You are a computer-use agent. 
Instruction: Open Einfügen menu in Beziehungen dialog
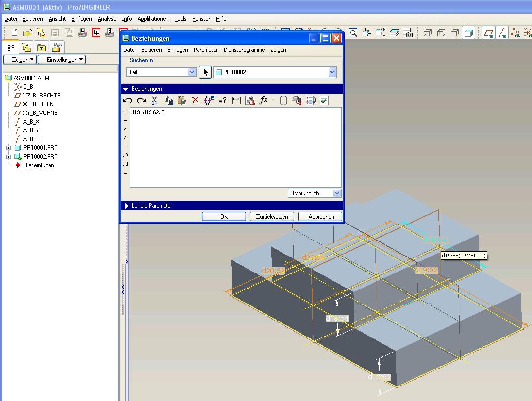[178, 50]
